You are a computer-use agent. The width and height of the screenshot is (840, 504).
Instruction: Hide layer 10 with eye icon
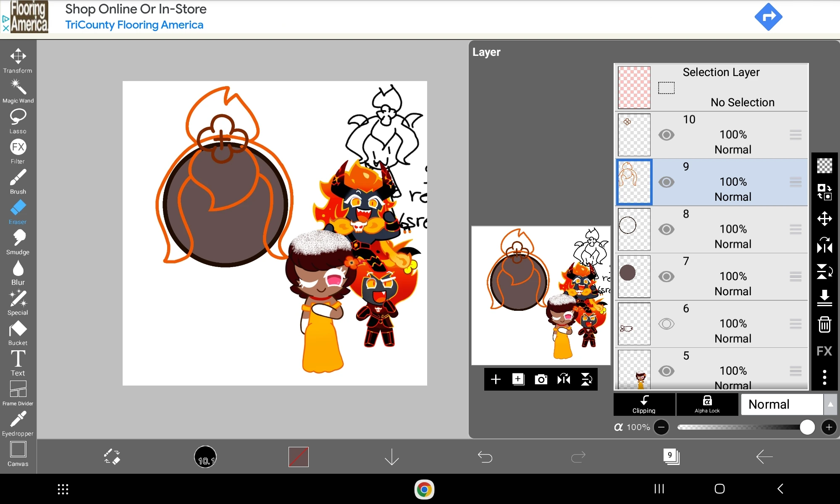(666, 135)
